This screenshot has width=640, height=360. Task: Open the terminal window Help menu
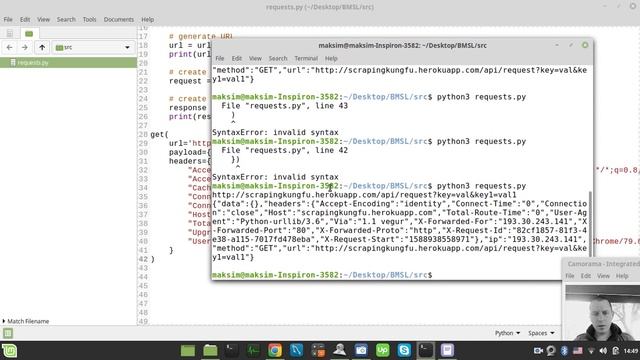pos(331,58)
